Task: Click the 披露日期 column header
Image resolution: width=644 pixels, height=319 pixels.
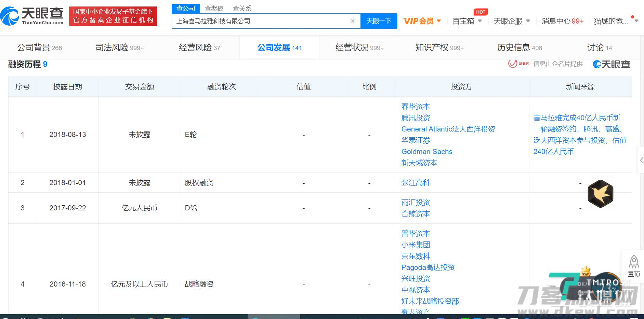Action: (x=68, y=87)
